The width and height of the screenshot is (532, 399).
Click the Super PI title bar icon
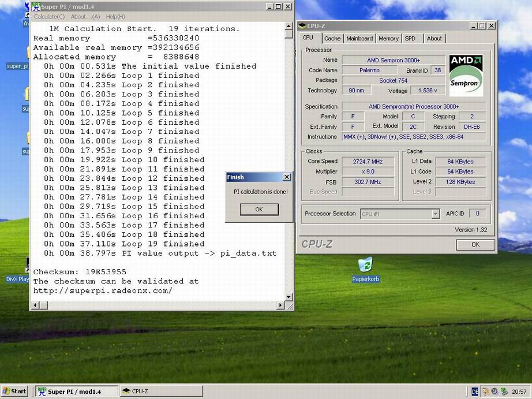click(36, 7)
